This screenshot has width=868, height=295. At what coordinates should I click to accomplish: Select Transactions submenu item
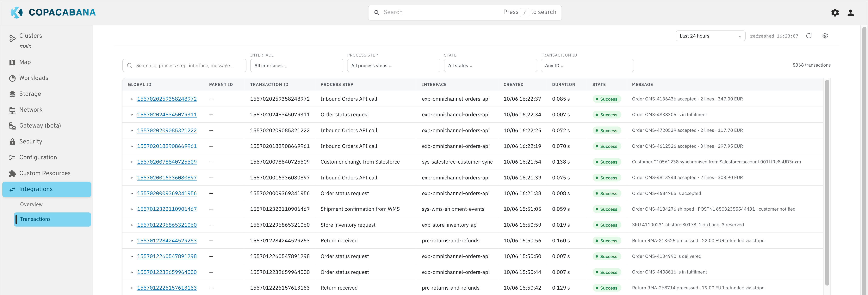53,219
